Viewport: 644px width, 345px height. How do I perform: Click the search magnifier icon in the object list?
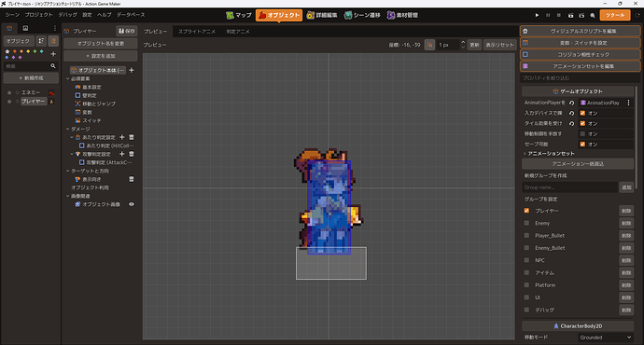pos(53,66)
